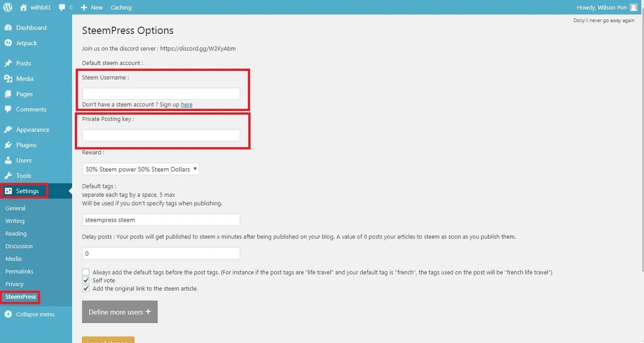Click the Appearance paintbrush icon
644x343 pixels.
click(8, 129)
